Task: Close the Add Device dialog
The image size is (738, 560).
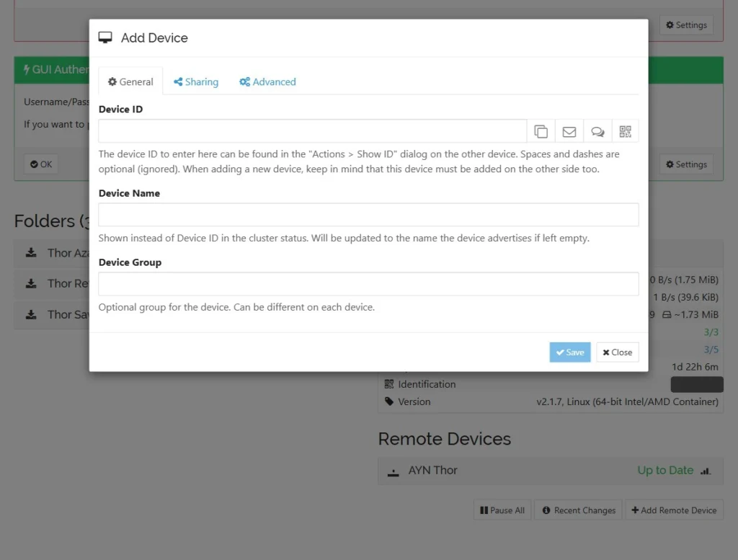Action: [618, 352]
